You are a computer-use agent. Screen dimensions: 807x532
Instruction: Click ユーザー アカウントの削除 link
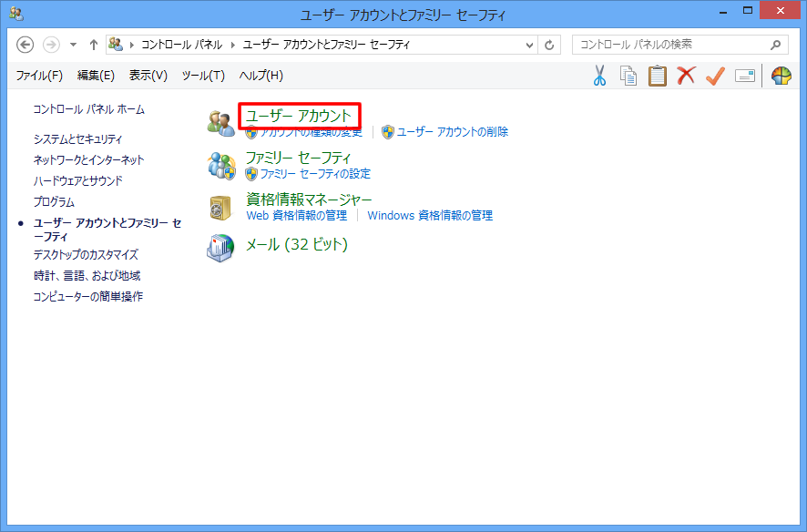[x=453, y=132]
